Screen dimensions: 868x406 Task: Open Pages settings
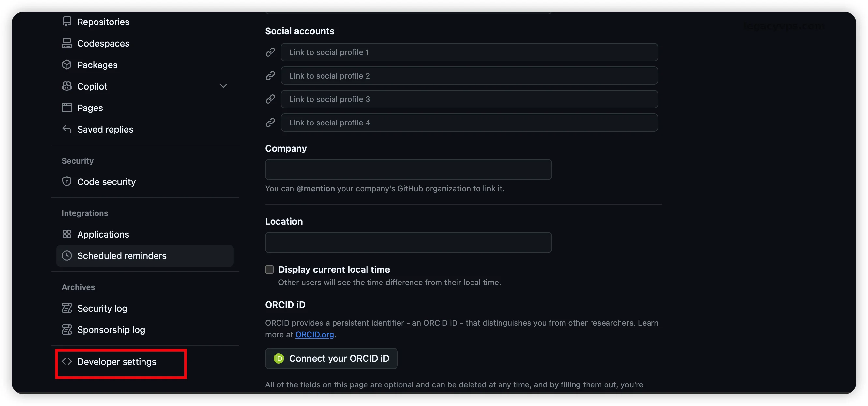(x=145, y=108)
